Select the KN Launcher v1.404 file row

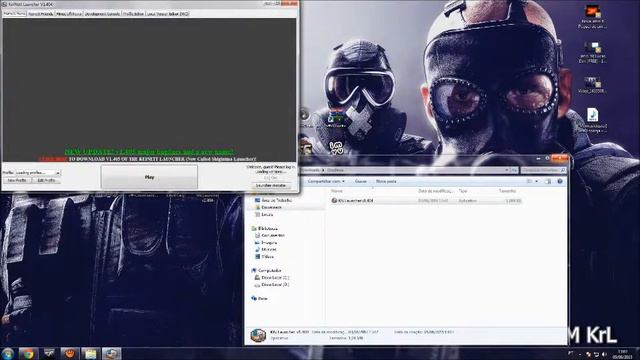426,200
